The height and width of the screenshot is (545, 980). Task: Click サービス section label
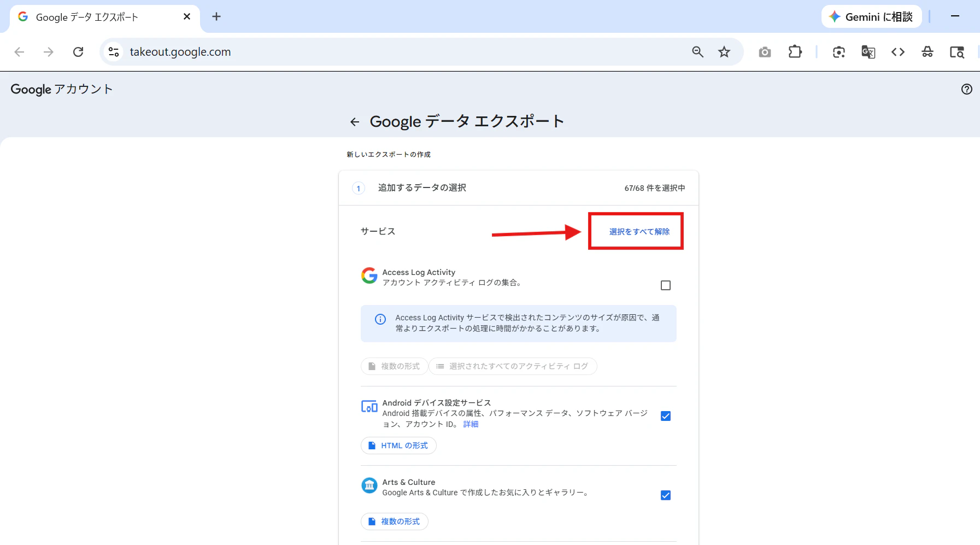378,231
